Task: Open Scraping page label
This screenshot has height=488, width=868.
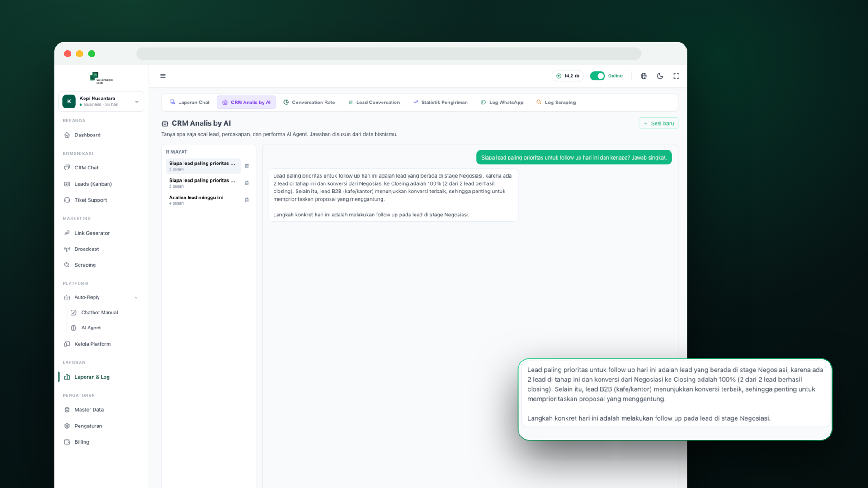Action: click(85, 265)
